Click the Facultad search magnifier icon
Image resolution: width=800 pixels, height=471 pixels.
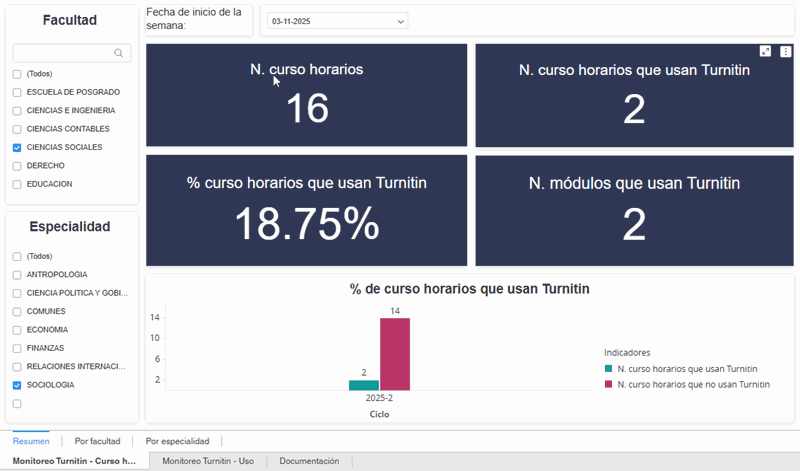(119, 54)
